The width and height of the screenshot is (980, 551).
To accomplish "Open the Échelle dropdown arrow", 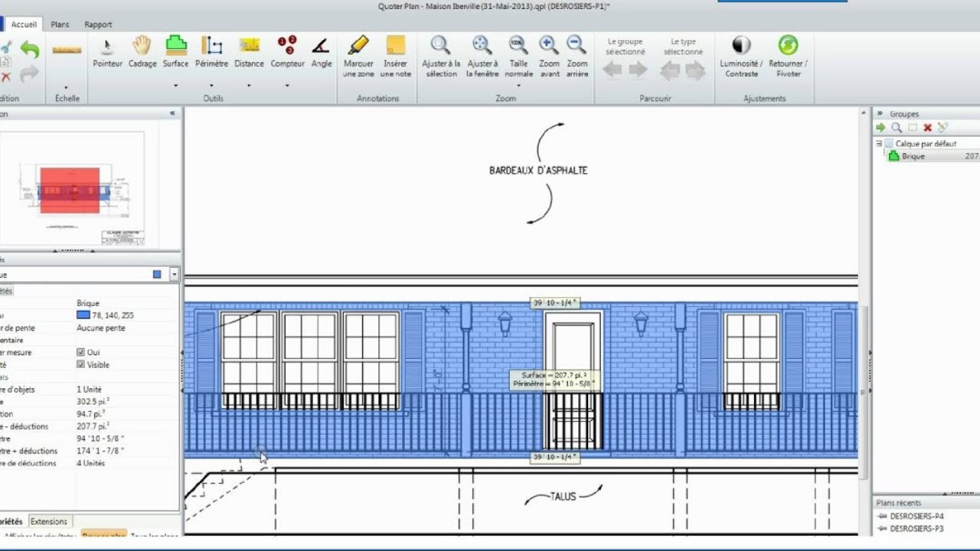I will 67,86.
